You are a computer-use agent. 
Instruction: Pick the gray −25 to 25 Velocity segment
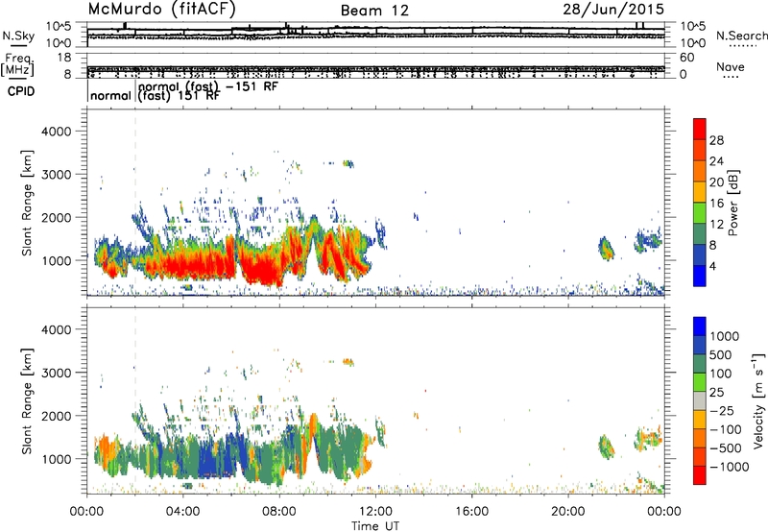tap(700, 401)
